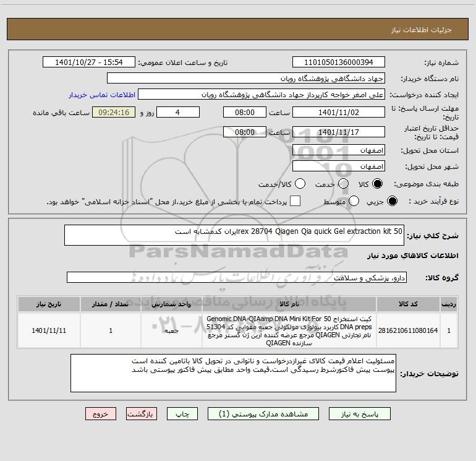Select the کالا radio button
The height and width of the screenshot is (461, 476).
377,184
